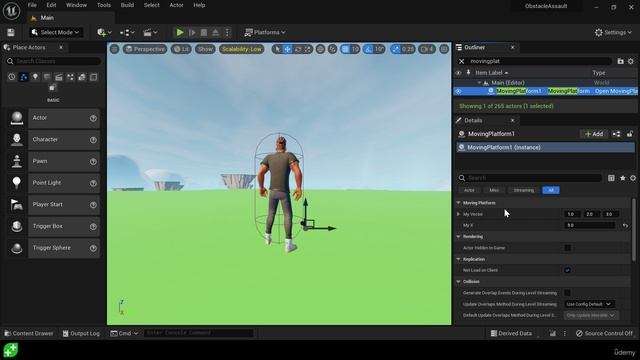The height and width of the screenshot is (360, 640).
Task: Open help for the Trigger Box actor
Action: pyautogui.click(x=93, y=227)
